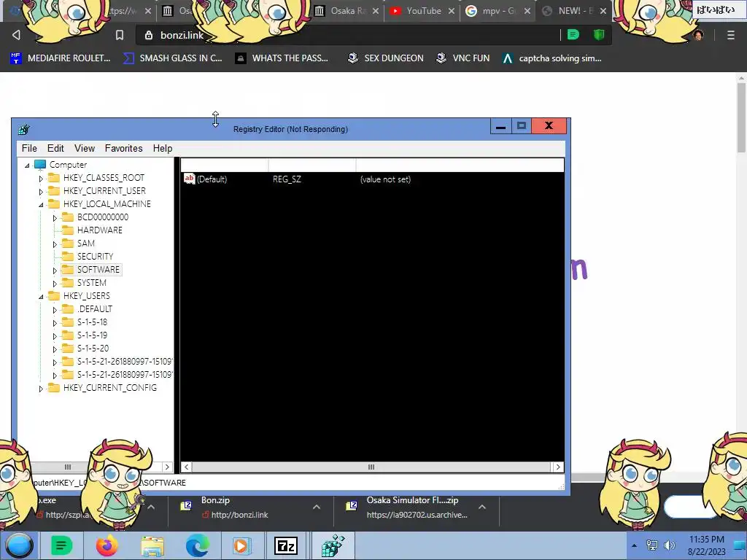Viewport: 747px width, 560px height.
Task: Expand the .DEFAULT key arrow
Action: 55,310
